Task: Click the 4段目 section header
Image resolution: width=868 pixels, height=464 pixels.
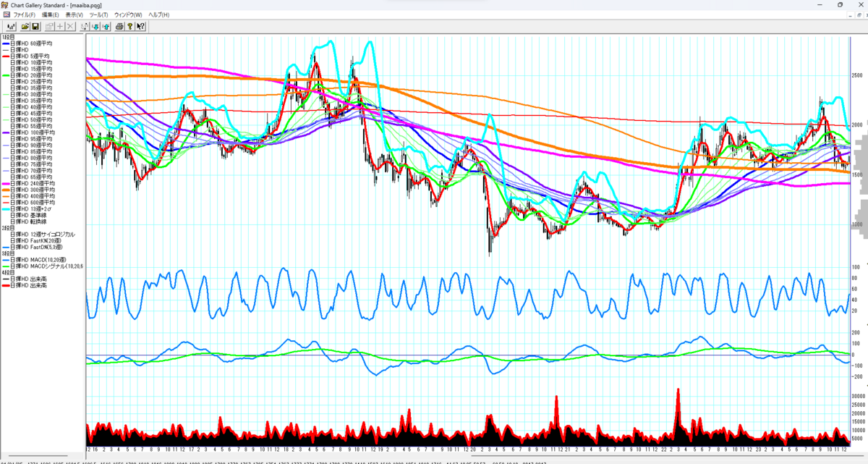Action: pyautogui.click(x=8, y=272)
